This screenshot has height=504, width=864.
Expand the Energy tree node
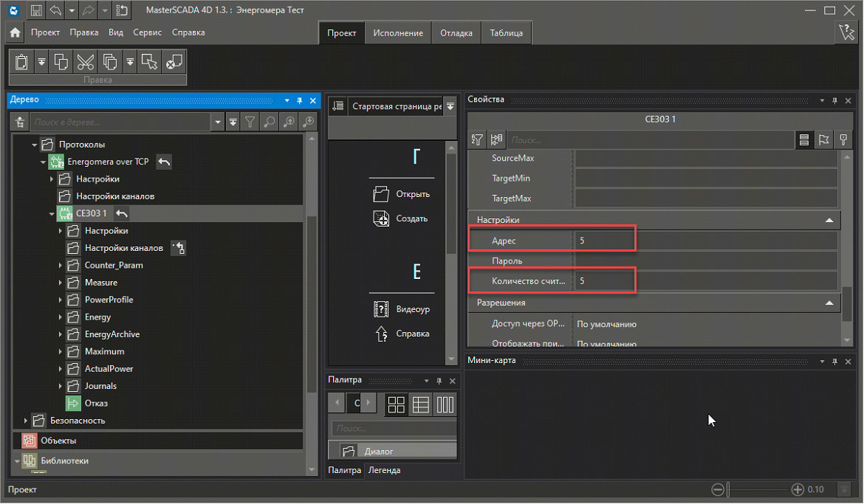tap(61, 317)
